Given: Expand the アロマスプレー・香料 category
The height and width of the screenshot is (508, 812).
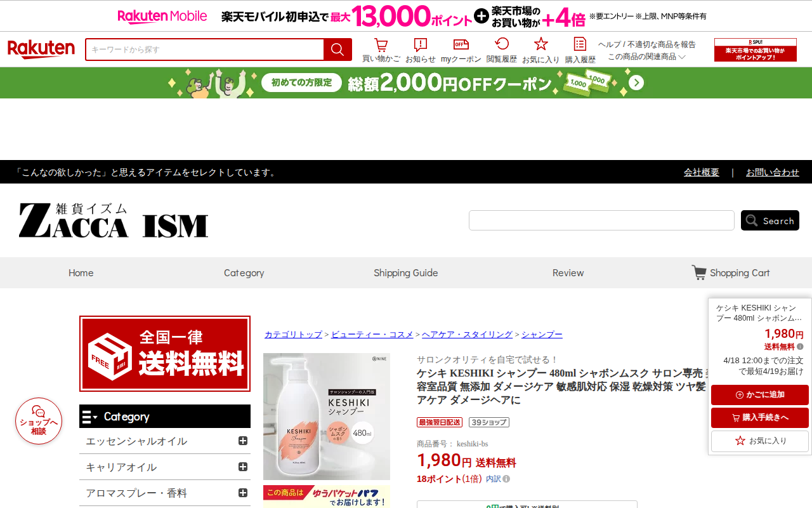Looking at the screenshot, I should click(243, 493).
